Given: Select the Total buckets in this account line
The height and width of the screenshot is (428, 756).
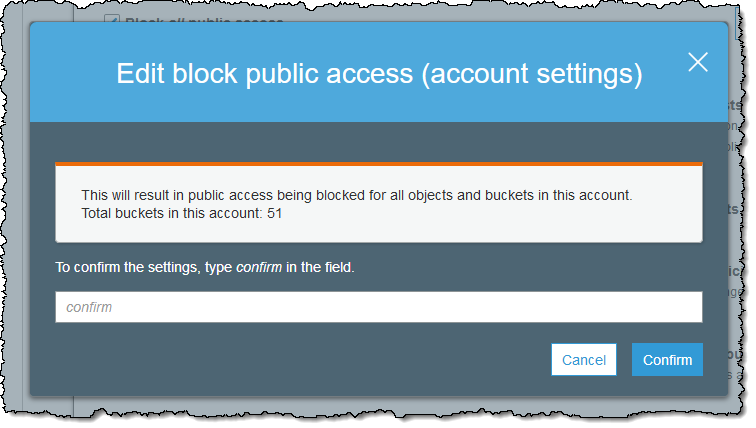Looking at the screenshot, I should 181,214.
